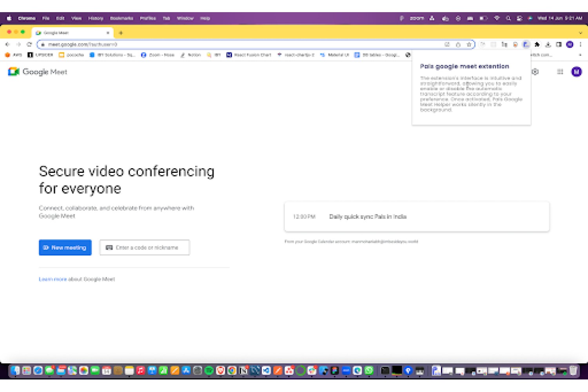
Task: Click the date and time in menu bar
Action: point(560,18)
